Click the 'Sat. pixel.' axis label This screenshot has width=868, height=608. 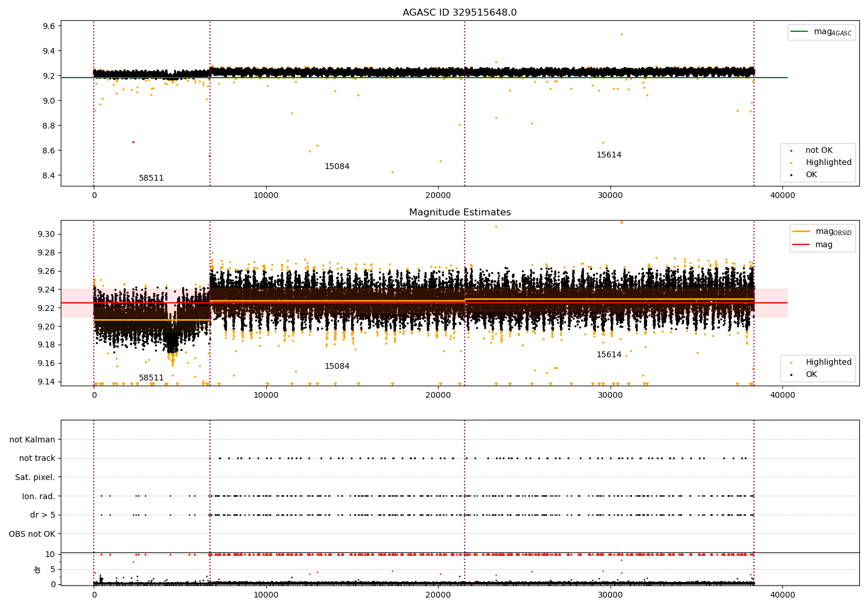click(35, 478)
